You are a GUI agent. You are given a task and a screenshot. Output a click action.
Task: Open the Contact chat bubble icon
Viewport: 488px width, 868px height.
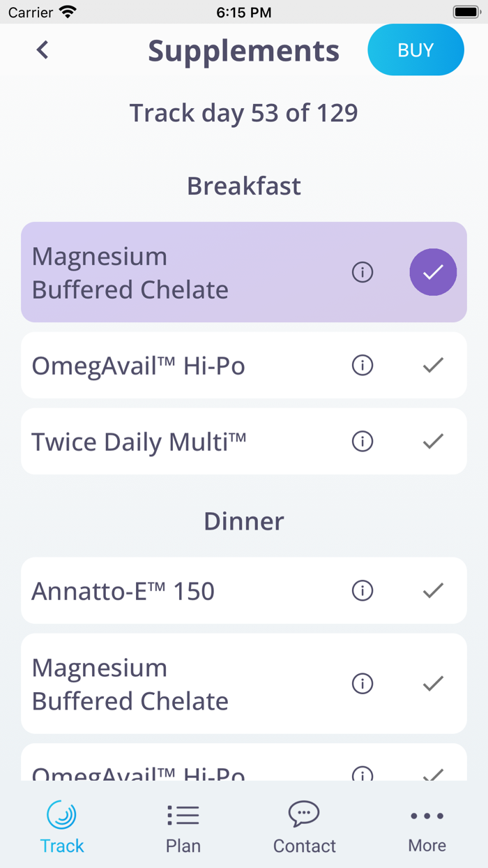[x=304, y=814]
